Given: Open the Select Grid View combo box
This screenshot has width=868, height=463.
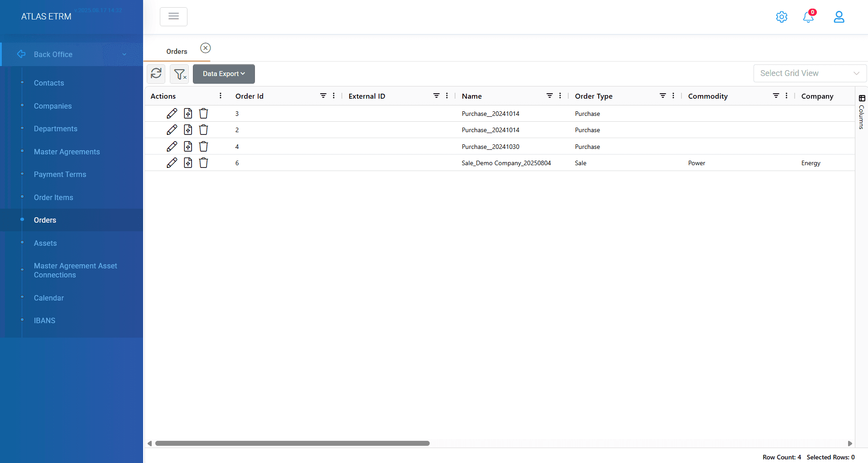Looking at the screenshot, I should (810, 73).
